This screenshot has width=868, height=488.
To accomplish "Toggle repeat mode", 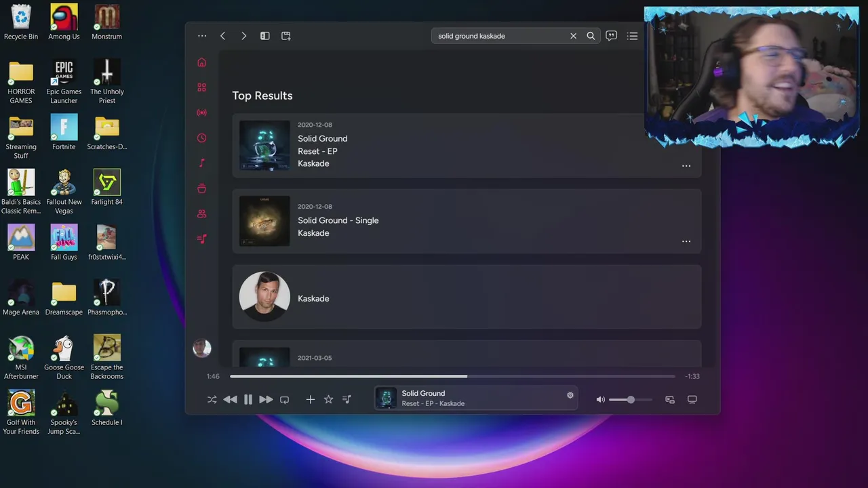I will 284,400.
